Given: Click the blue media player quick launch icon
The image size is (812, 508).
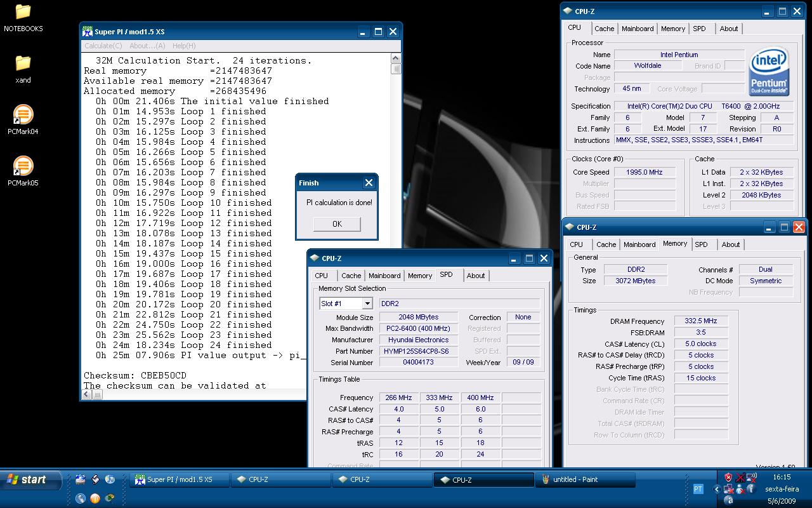Looking at the screenshot, I should tap(110, 479).
